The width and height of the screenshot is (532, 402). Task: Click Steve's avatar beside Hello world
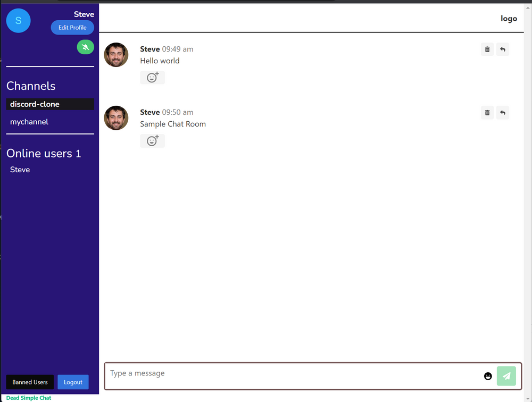pos(116,55)
